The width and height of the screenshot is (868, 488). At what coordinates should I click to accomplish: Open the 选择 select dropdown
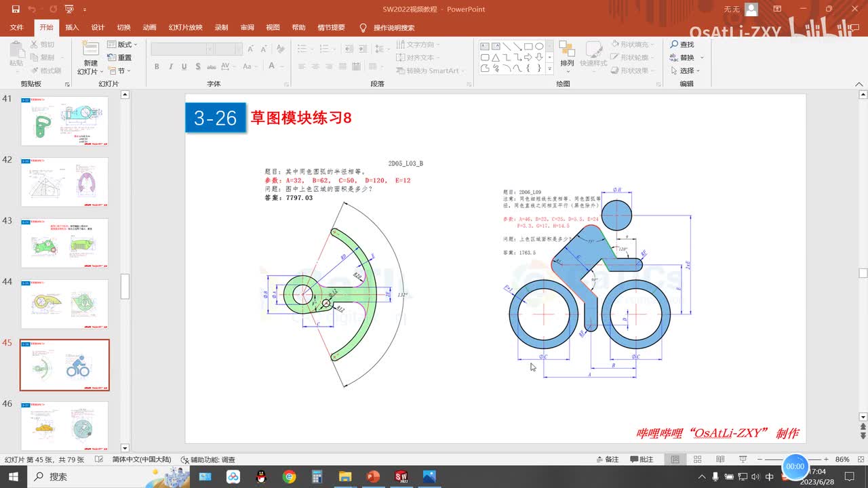[x=685, y=70]
